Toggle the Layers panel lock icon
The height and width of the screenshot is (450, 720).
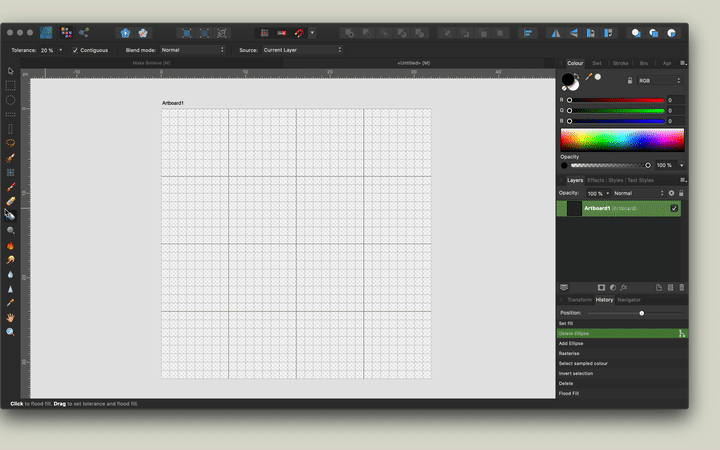tap(681, 193)
